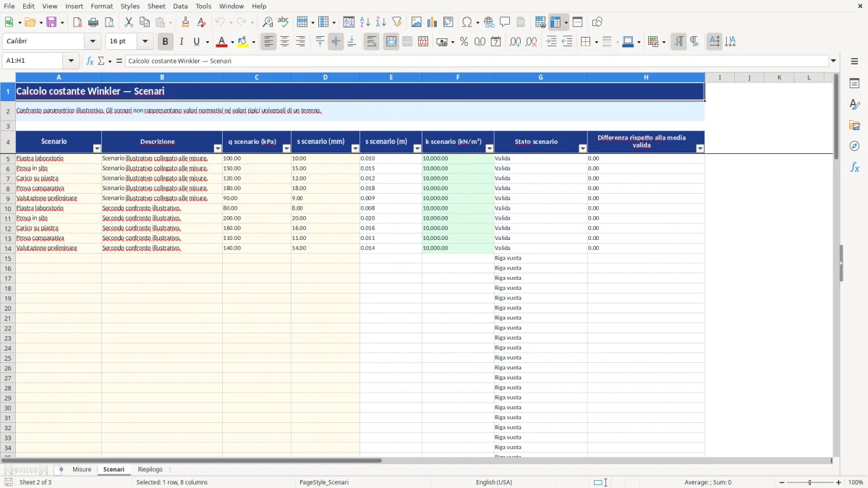
Task: Toggle Merge and Center Cells
Action: [391, 42]
